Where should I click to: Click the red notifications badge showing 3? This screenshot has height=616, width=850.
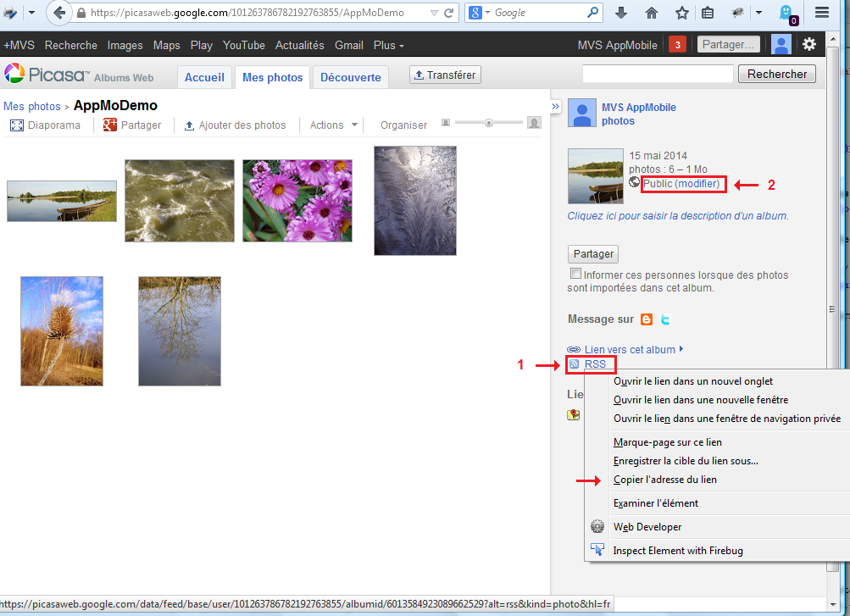point(677,45)
